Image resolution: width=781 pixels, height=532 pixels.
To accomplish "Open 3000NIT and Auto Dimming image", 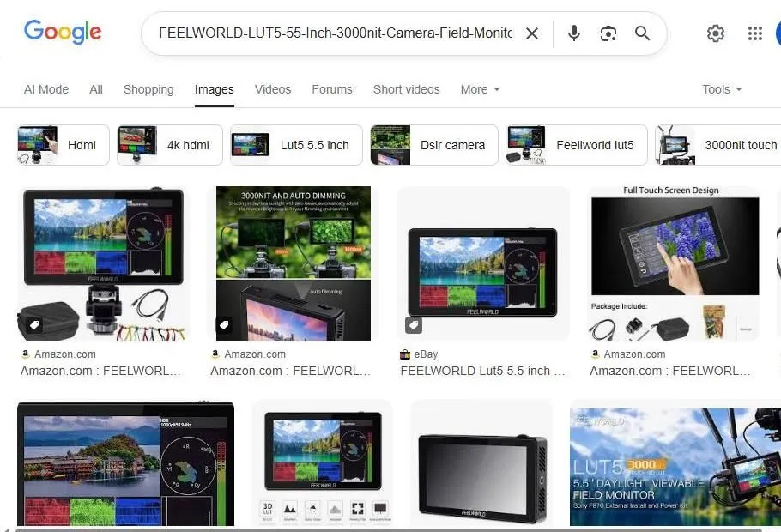I will pyautogui.click(x=294, y=263).
